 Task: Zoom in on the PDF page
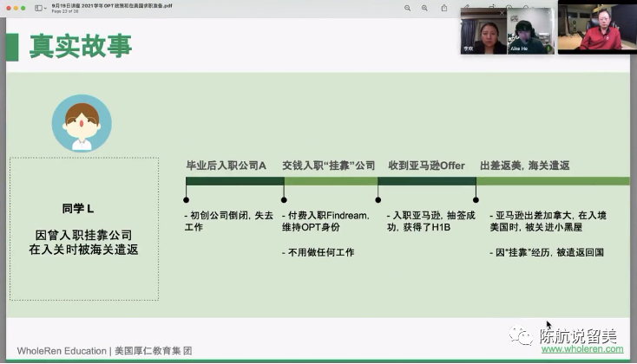[424, 8]
